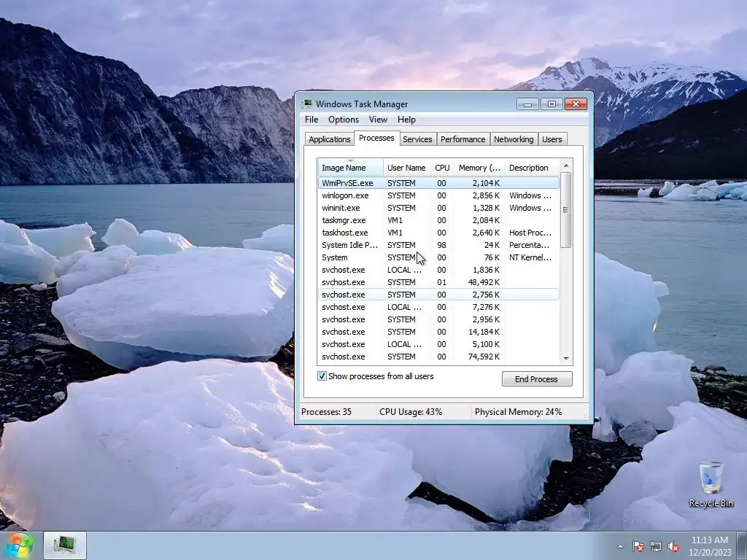747x560 pixels.
Task: Open the Start menu orb
Action: tap(19, 545)
